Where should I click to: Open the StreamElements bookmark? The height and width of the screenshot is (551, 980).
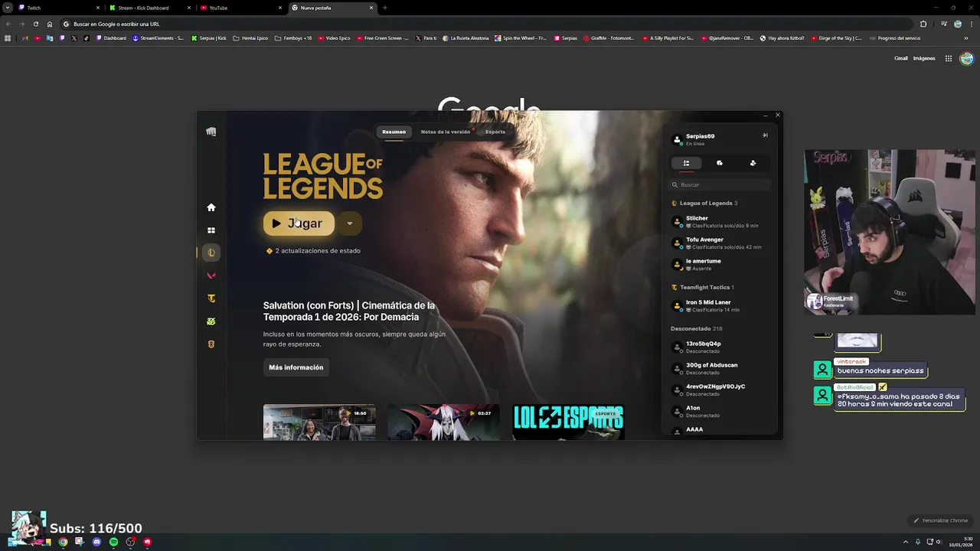coord(158,38)
